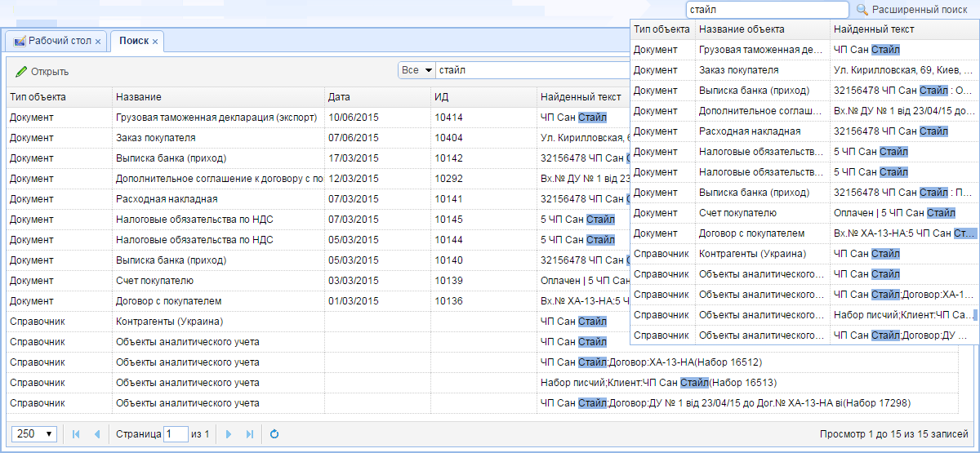The image size is (980, 453).
Task: Open the 250 page size dropdown
Action: tap(35, 434)
